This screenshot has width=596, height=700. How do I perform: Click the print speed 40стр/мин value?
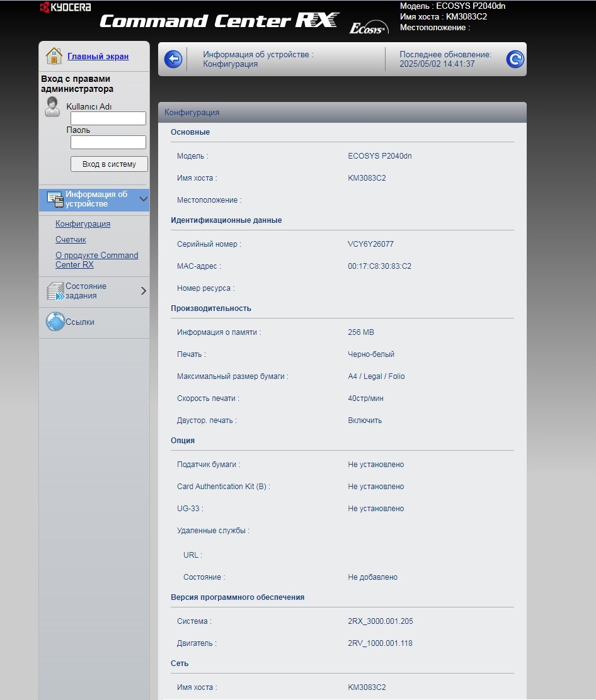click(x=365, y=398)
